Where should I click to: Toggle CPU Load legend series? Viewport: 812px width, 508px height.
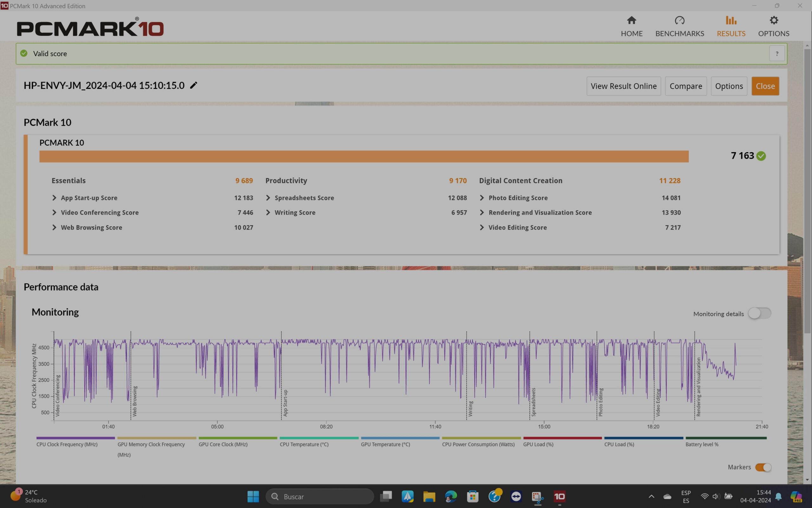pos(644,442)
